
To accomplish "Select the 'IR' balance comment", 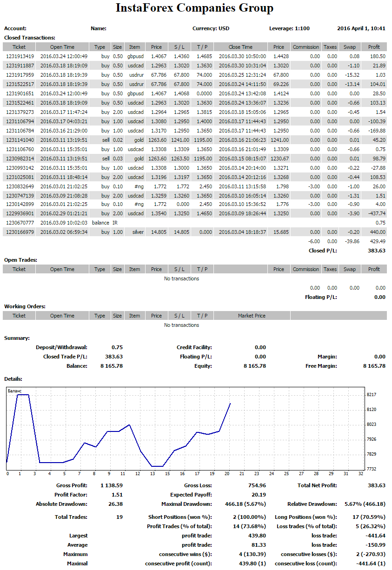I will (x=115, y=223).
